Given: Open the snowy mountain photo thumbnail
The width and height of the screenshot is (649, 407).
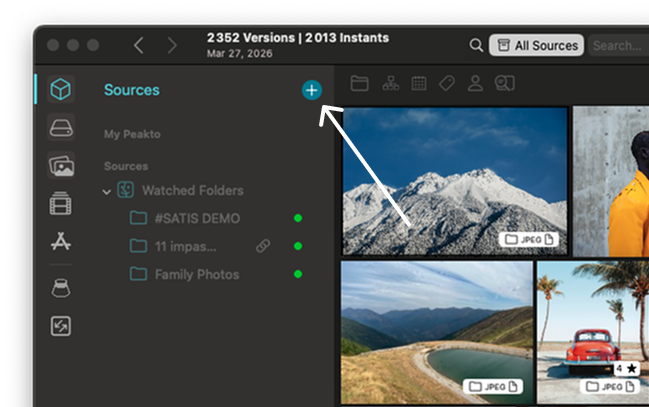Looking at the screenshot, I should [x=455, y=180].
